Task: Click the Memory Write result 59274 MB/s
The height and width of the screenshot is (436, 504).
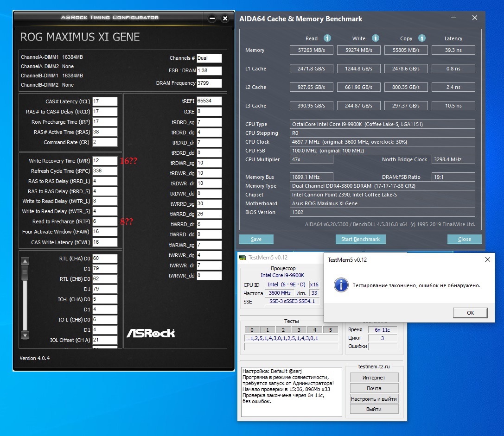Action: [x=359, y=50]
